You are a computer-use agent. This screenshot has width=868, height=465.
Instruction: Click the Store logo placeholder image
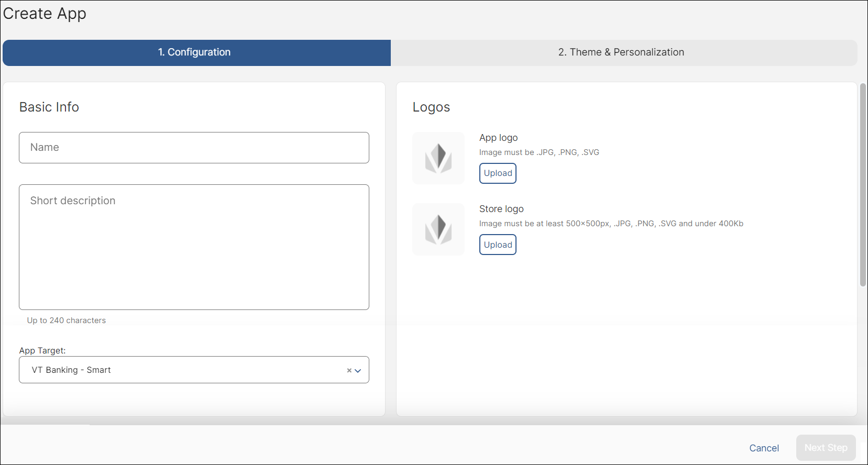pos(438,229)
